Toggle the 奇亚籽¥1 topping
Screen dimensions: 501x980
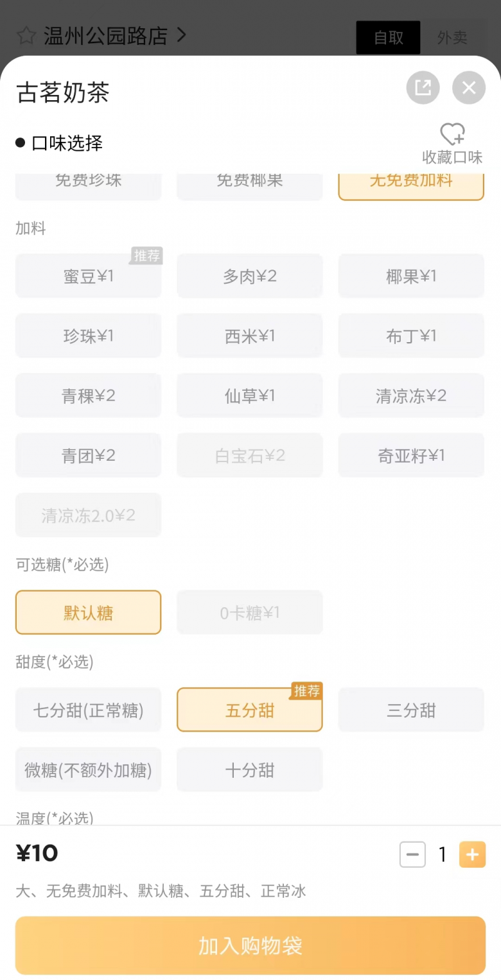pos(411,456)
